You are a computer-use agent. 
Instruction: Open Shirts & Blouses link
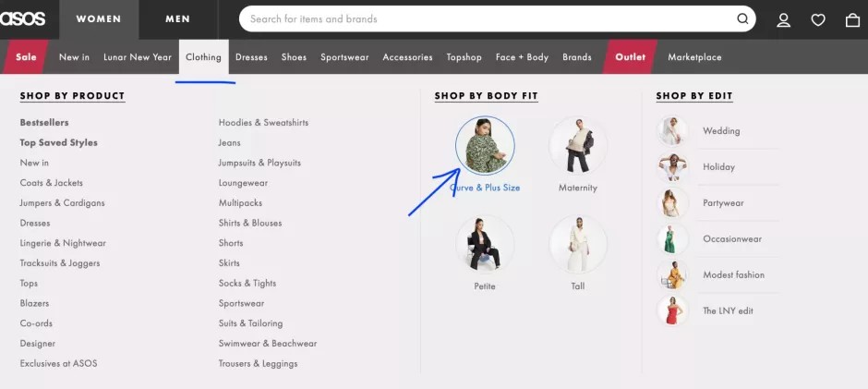[x=250, y=223]
